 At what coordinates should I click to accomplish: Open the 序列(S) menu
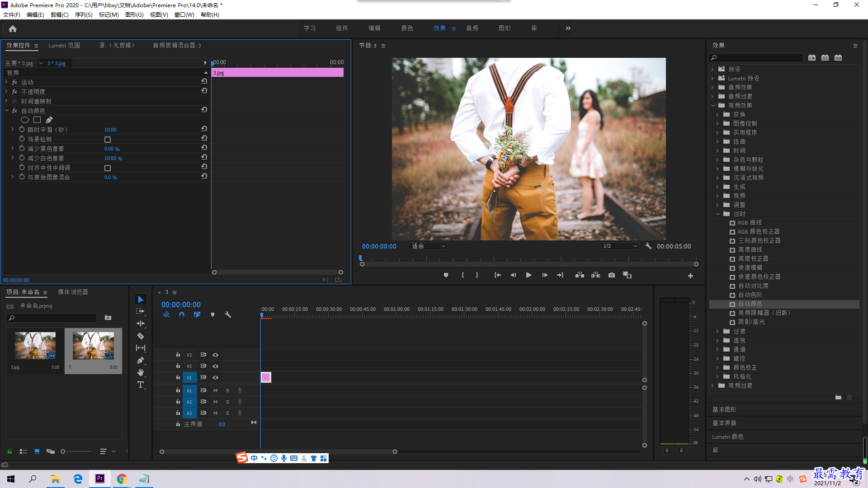click(84, 14)
